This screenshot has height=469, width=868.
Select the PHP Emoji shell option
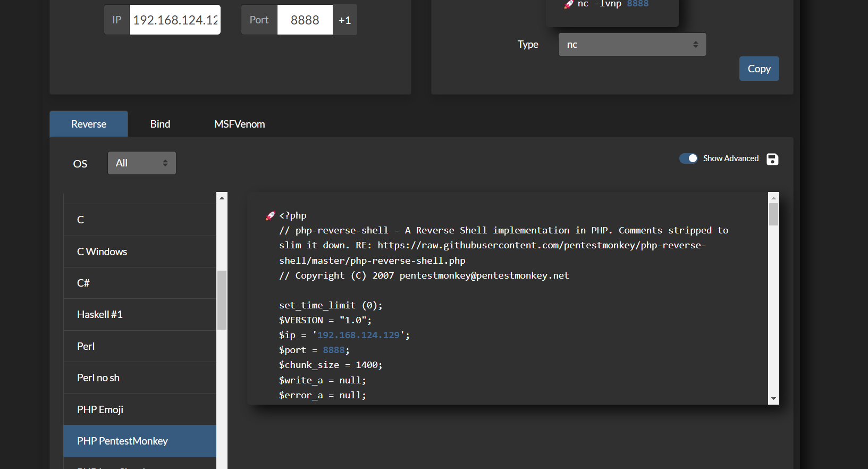click(140, 409)
